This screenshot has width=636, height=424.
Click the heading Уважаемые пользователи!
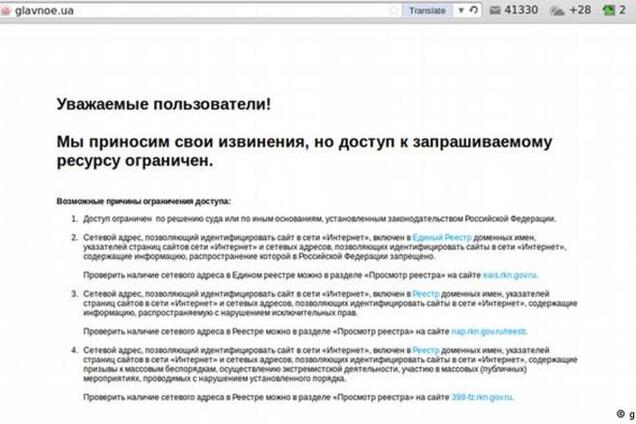pyautogui.click(x=163, y=104)
